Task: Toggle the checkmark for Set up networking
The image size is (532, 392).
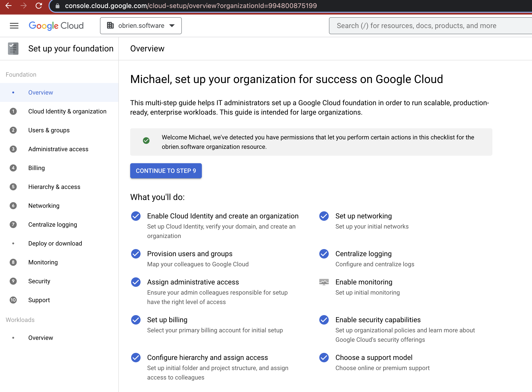Action: point(324,216)
